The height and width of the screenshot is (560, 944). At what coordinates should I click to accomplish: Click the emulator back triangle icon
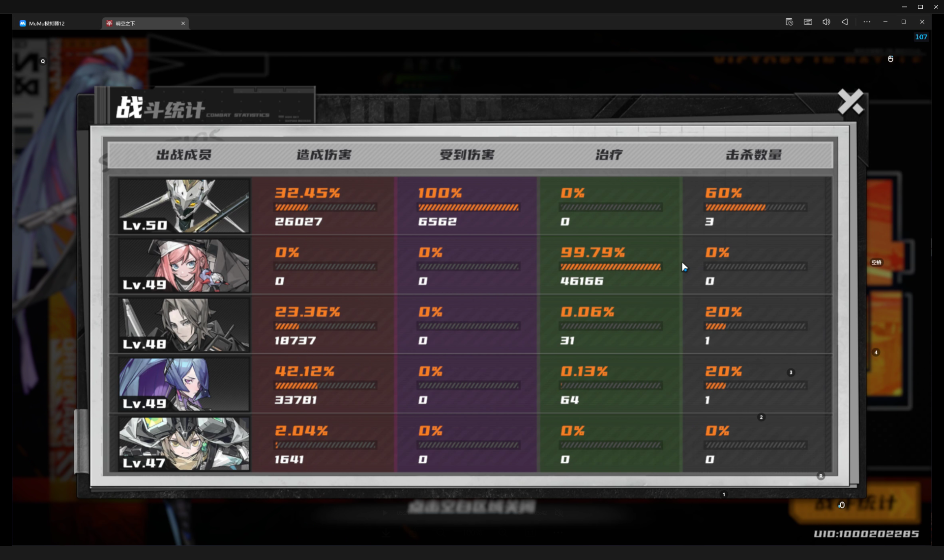(x=845, y=22)
